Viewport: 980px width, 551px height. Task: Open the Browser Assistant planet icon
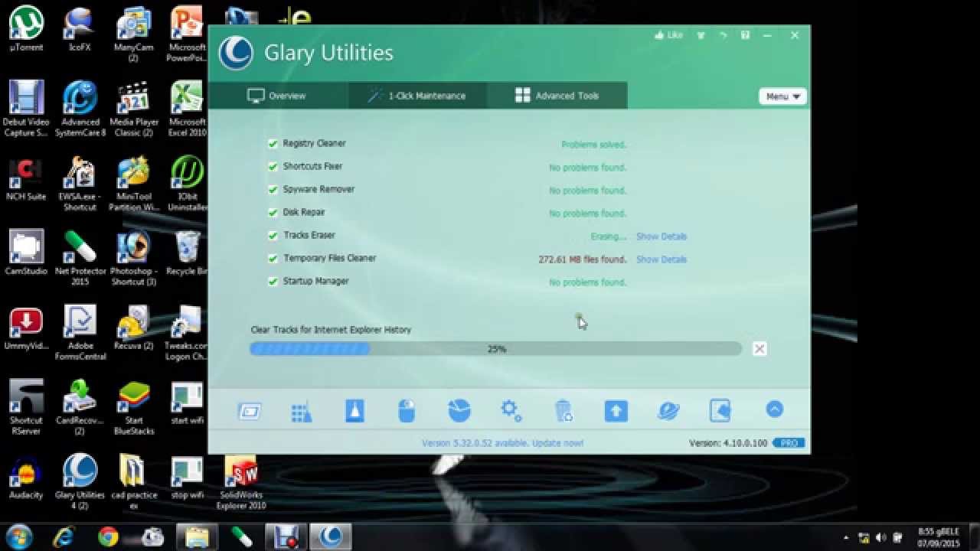668,411
